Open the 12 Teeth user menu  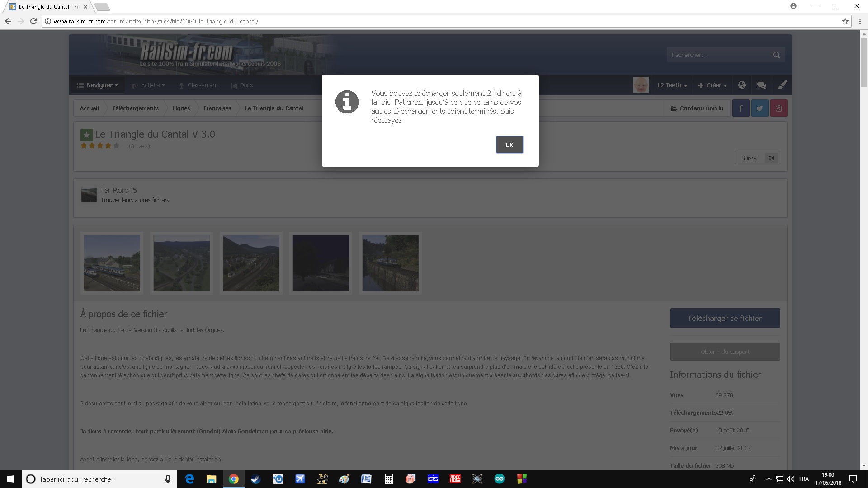pos(672,85)
